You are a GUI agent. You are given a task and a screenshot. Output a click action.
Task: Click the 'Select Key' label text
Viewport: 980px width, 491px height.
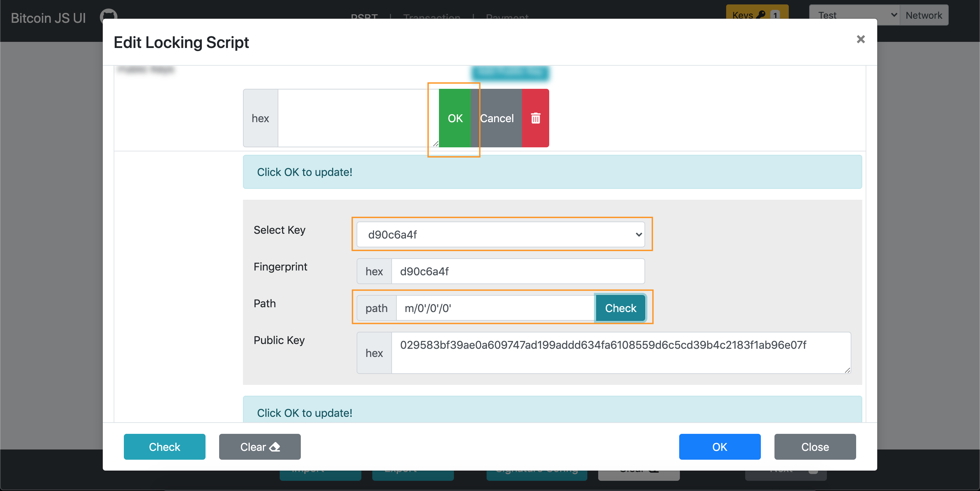(x=280, y=230)
